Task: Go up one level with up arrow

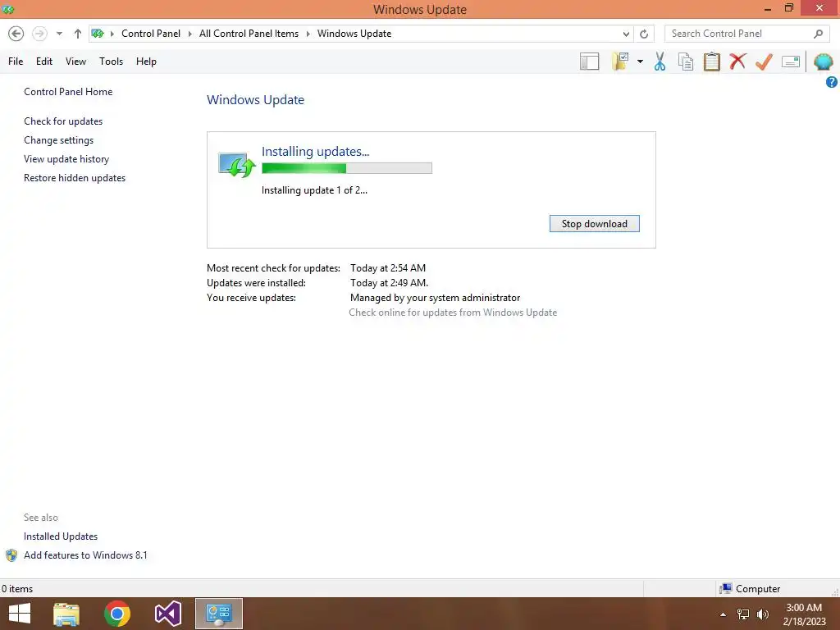Action: pos(78,34)
